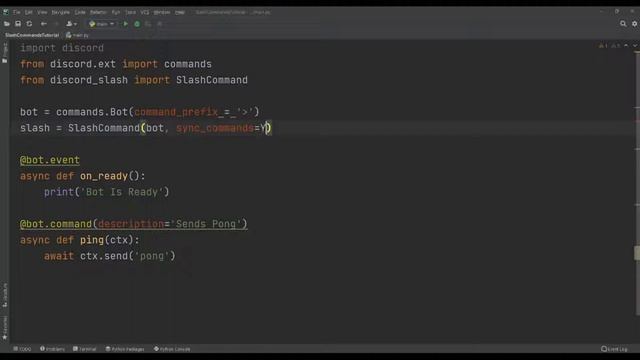640x360 pixels.
Task: Click the 'Sends Pong' description string
Action: point(206,224)
